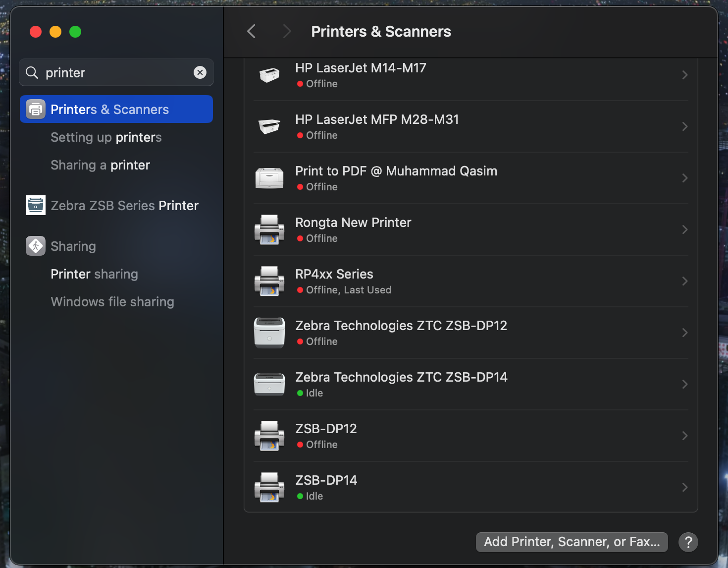Viewport: 728px width, 568px height.
Task: Click Idle status under ZSB-DP14
Action: [x=314, y=496]
